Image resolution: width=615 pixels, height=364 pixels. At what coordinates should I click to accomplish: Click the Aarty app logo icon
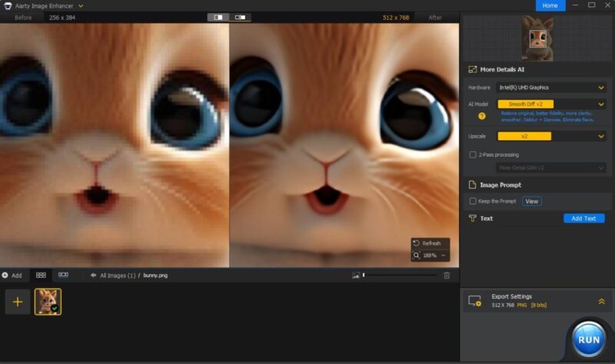pyautogui.click(x=8, y=6)
